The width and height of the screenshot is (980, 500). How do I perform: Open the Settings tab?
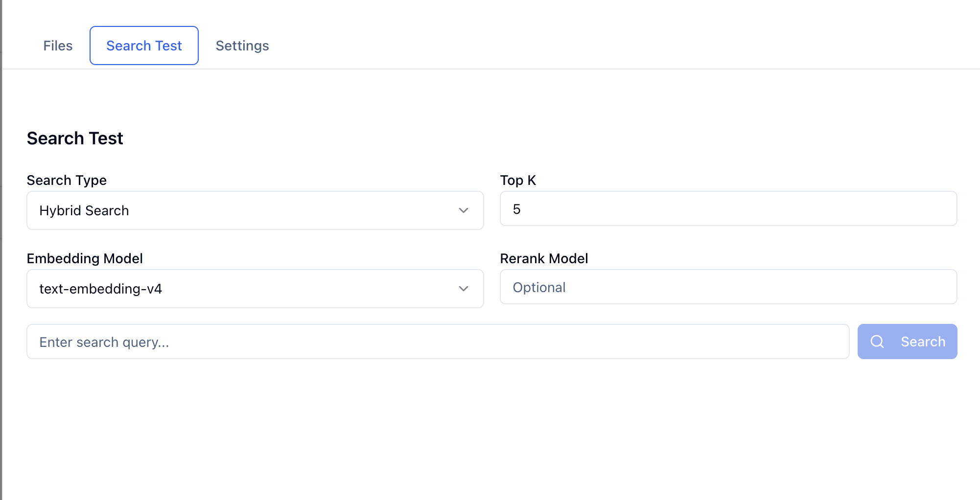tap(242, 45)
